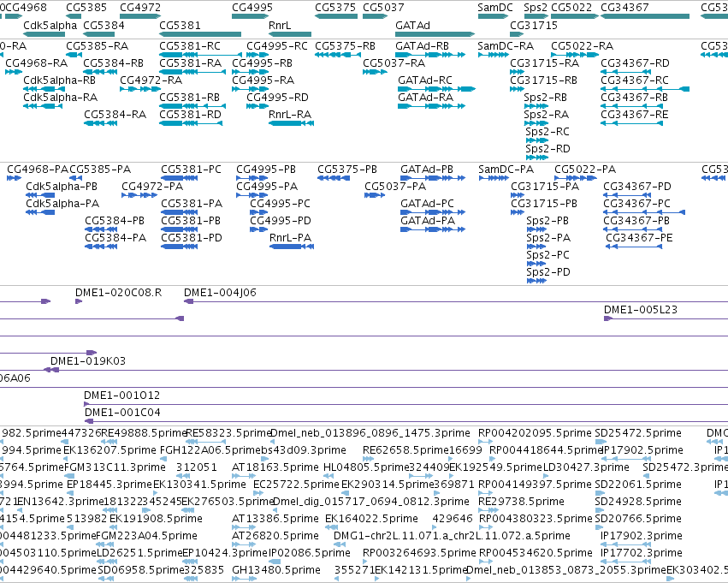This screenshot has width=728, height=583.
Task: Click the 'CG4972' gene label
Action: (x=140, y=8)
